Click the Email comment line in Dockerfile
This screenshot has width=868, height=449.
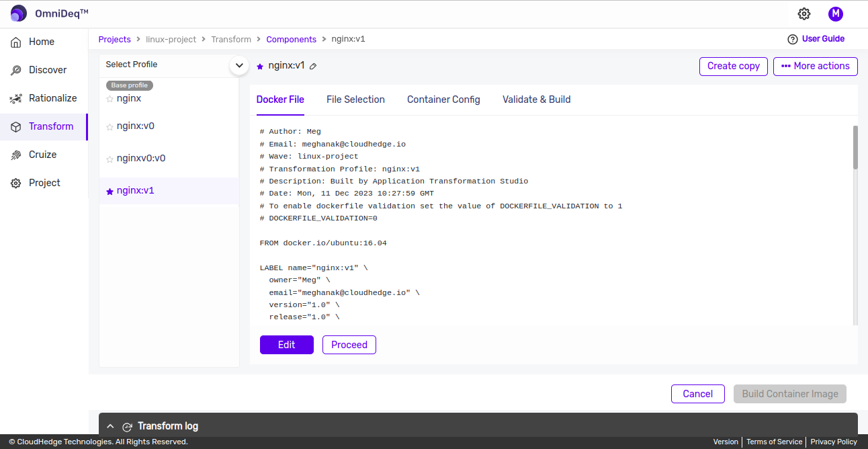click(333, 144)
